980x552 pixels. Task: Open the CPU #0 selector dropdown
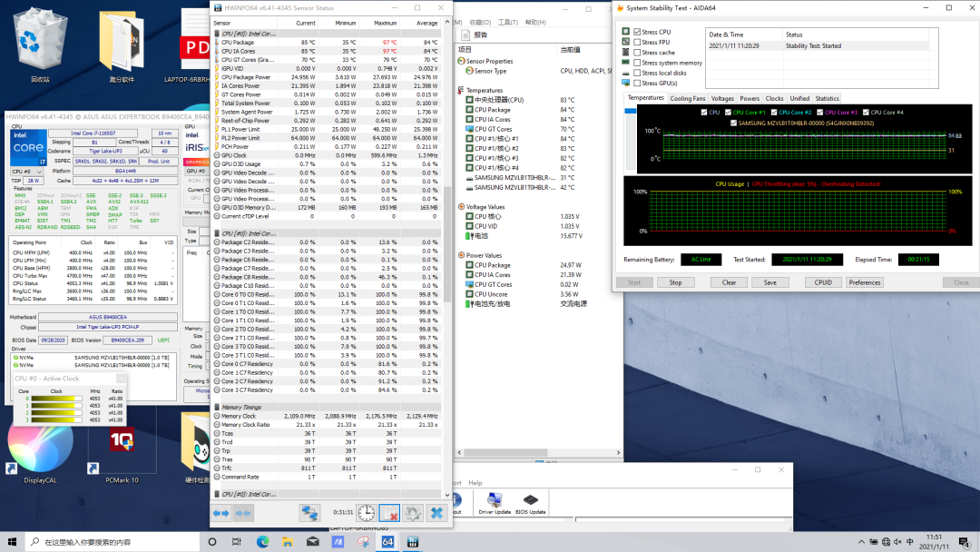click(x=26, y=171)
